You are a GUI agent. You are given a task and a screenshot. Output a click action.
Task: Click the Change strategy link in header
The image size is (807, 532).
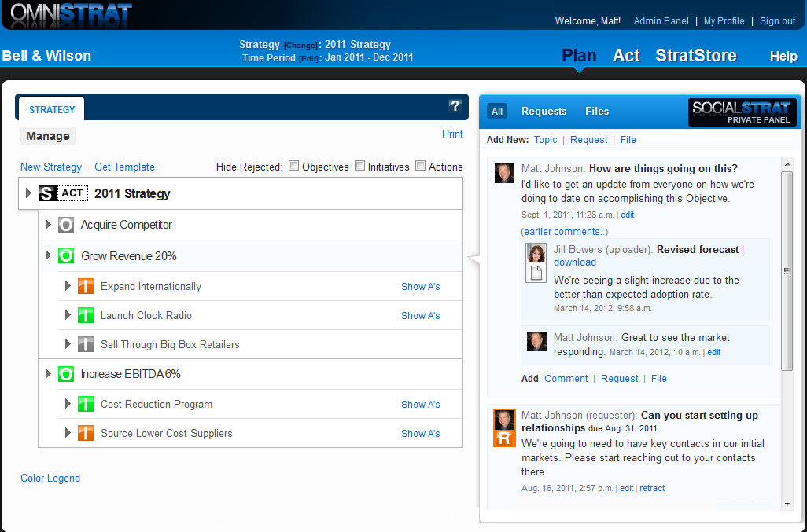(300, 46)
